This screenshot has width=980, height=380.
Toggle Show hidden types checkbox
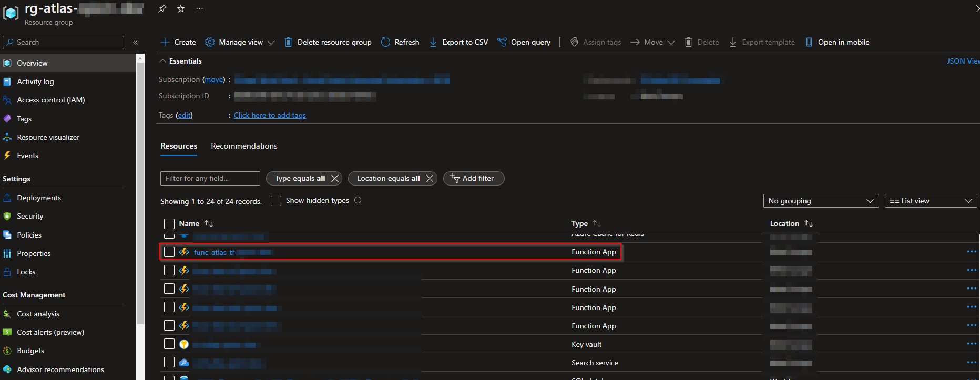(276, 201)
